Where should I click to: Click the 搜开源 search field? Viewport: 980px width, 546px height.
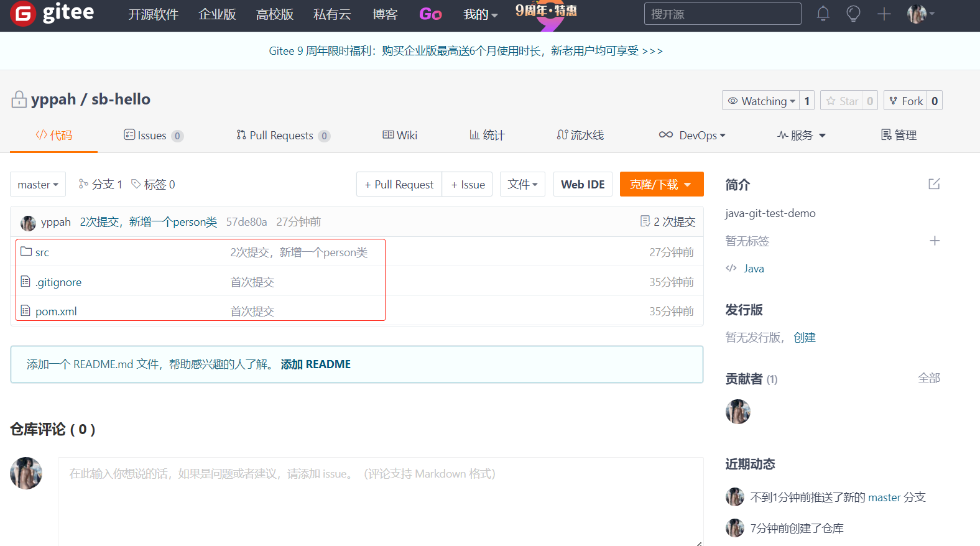pos(722,14)
